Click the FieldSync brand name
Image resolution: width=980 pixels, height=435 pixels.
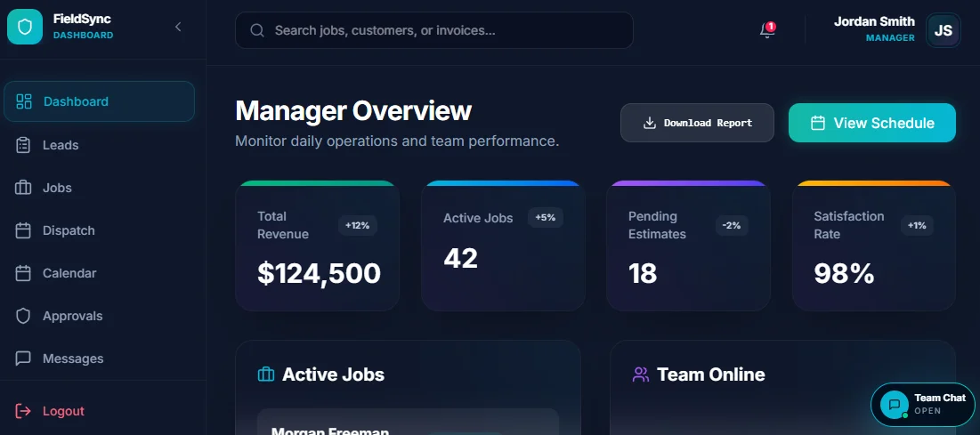(82, 20)
